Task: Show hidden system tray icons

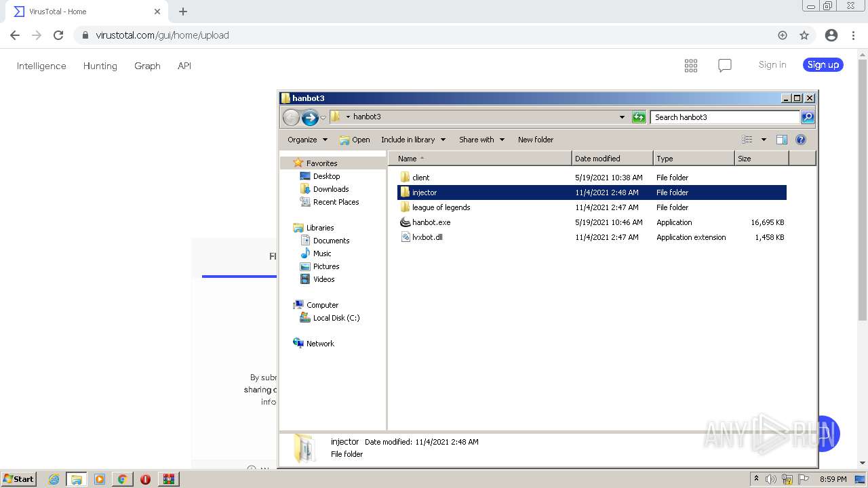Action: (756, 479)
